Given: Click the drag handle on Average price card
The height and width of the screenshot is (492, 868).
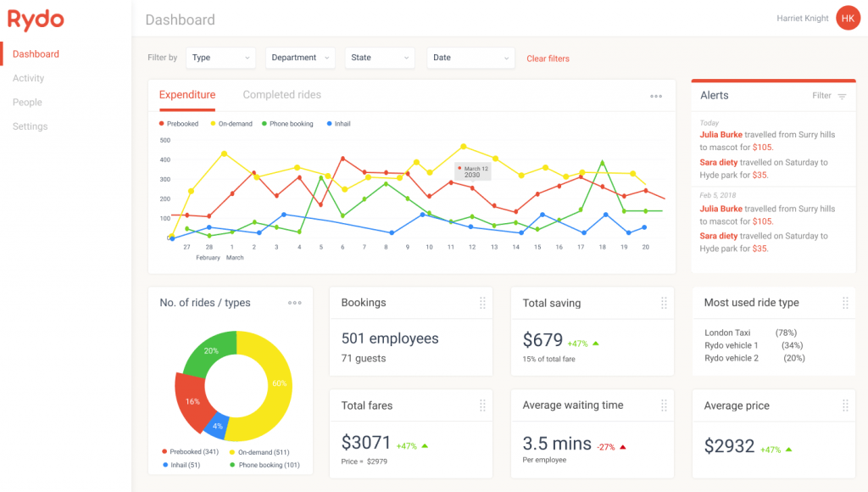Looking at the screenshot, I should pyautogui.click(x=845, y=405).
